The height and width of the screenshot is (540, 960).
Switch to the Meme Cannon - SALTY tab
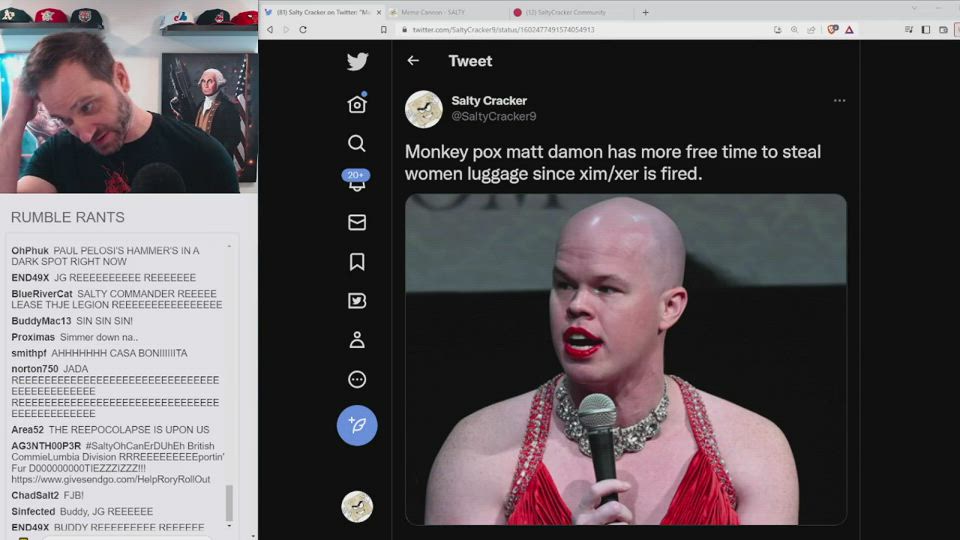pyautogui.click(x=440, y=13)
